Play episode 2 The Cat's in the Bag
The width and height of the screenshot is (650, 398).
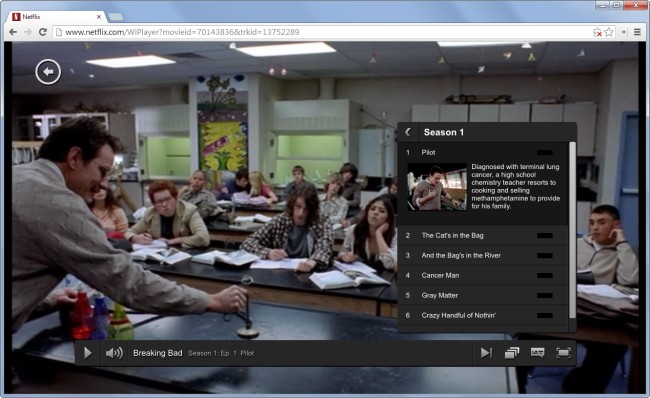[x=483, y=235]
